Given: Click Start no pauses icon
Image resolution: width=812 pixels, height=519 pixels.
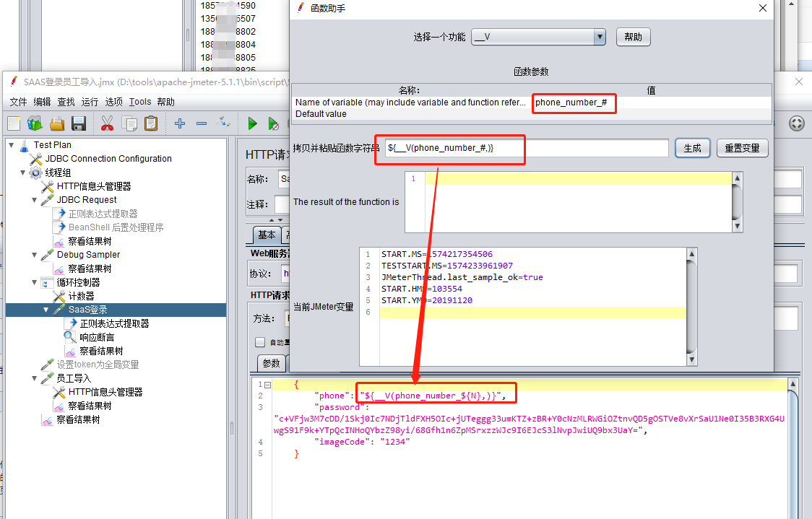Looking at the screenshot, I should coord(273,123).
